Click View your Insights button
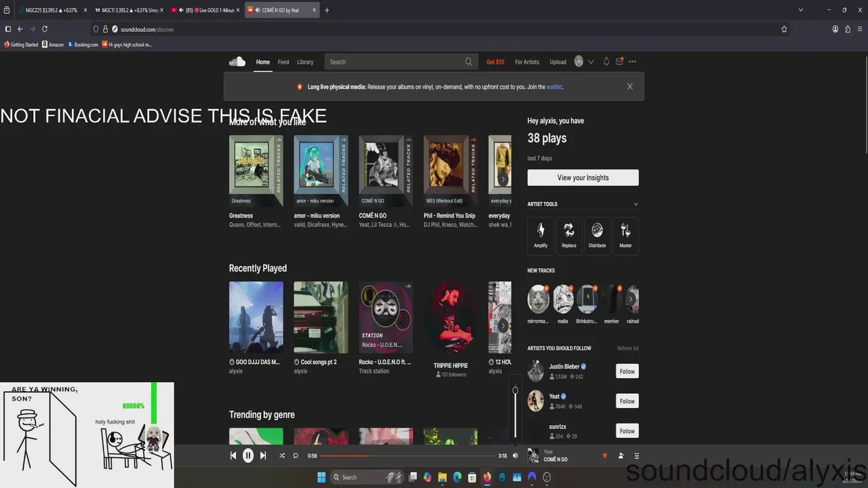Viewport: 868px width, 488px height. pos(583,178)
